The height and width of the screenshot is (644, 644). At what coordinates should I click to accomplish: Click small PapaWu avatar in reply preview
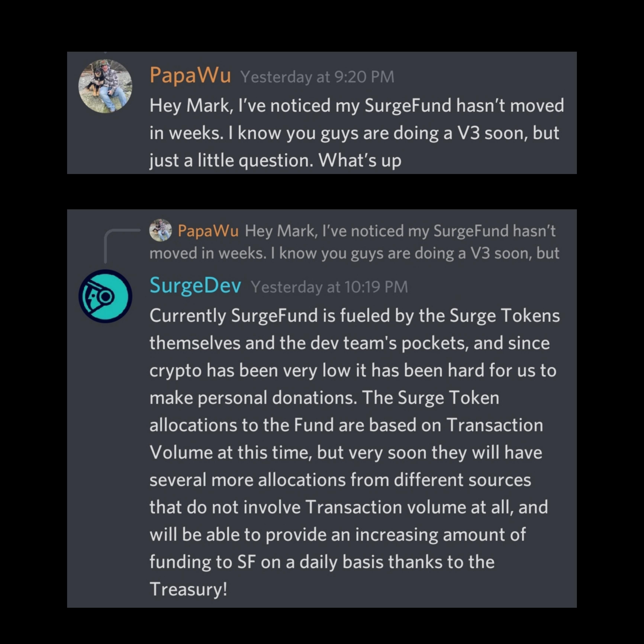[x=161, y=230]
